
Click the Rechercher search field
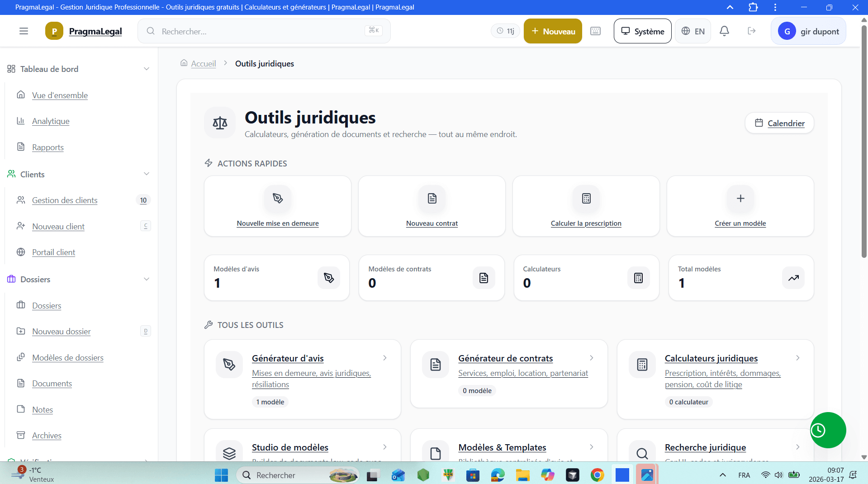pos(264,31)
